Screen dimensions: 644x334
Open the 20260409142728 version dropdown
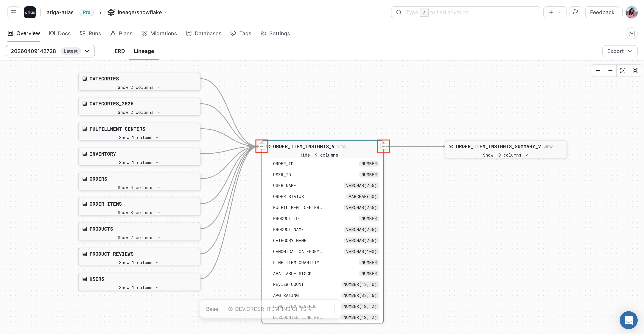(87, 51)
